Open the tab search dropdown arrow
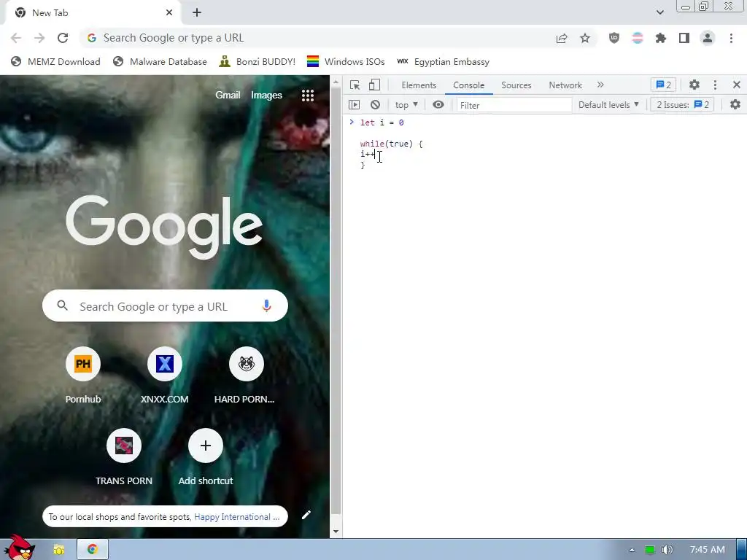 pos(659,12)
